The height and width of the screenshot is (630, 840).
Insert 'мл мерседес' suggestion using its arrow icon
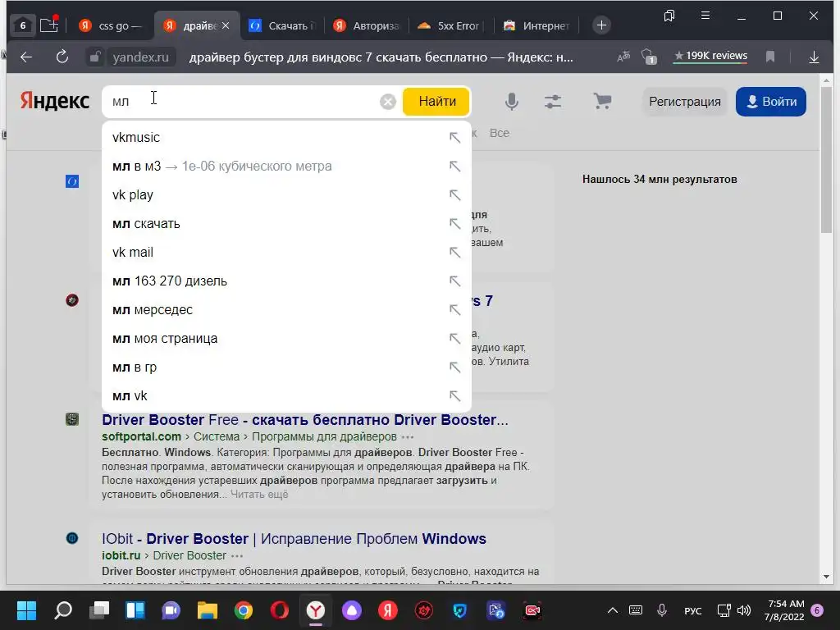point(454,310)
